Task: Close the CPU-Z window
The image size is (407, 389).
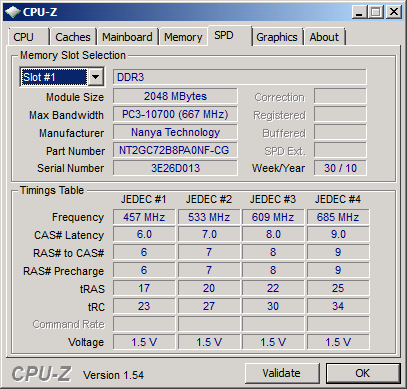Action: point(394,12)
